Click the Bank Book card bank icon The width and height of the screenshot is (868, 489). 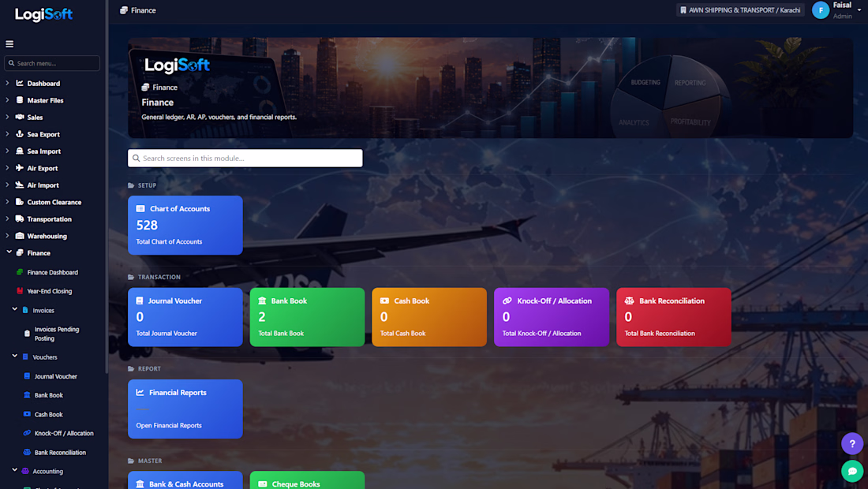(x=263, y=300)
